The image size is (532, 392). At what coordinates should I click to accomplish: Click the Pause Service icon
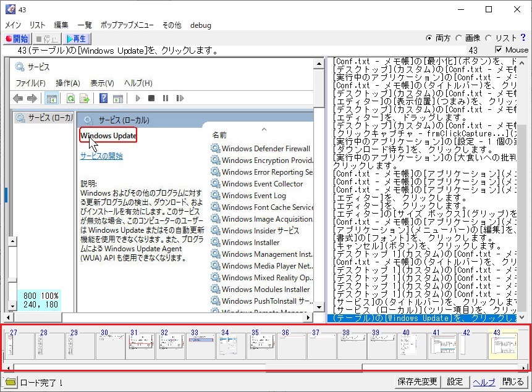[x=166, y=98]
